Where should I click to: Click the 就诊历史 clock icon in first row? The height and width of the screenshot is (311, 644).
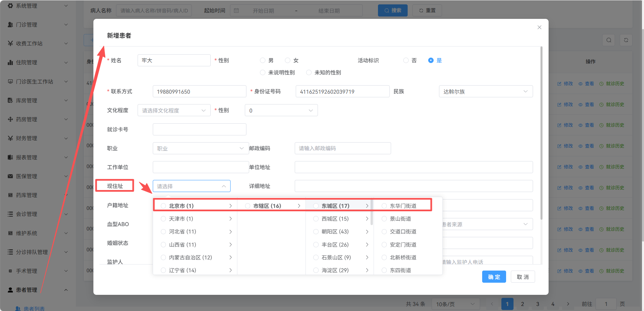601,84
